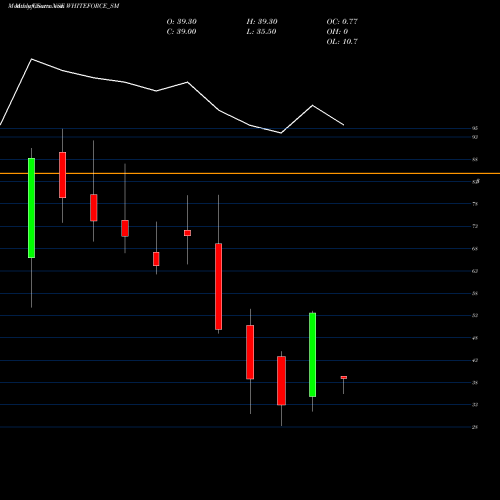The image size is (500, 500).
Task: Click the 'OC: 0.77' value
Action: pyautogui.click(x=342, y=22)
